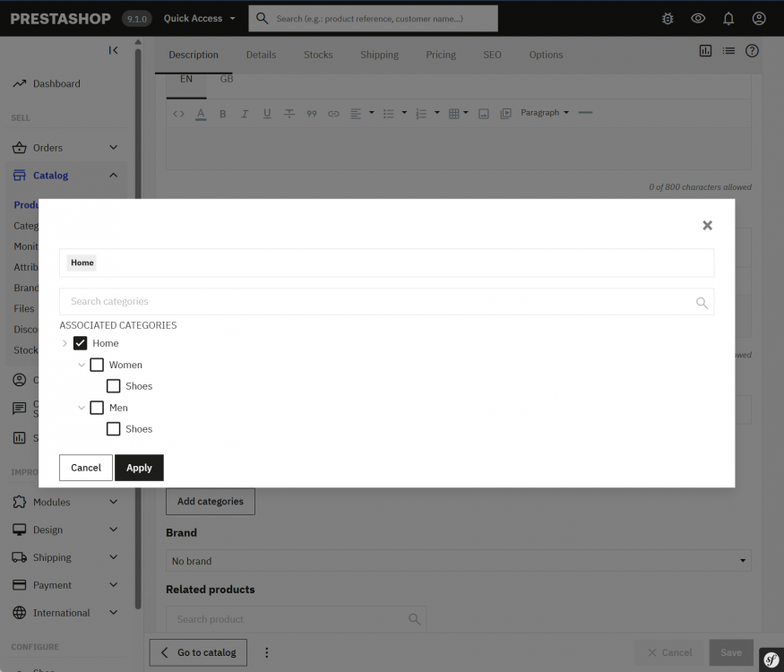Switch to the Pricing tab
Screen dimensions: 784x672
[441, 55]
